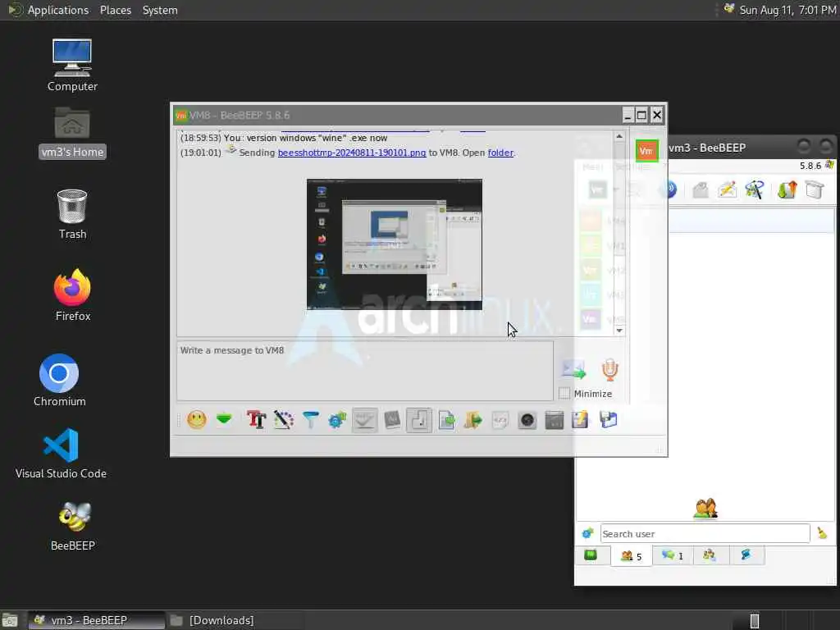This screenshot has width=840, height=630.
Task: Click the Write a message to VM8 field
Action: pyautogui.click(x=365, y=371)
